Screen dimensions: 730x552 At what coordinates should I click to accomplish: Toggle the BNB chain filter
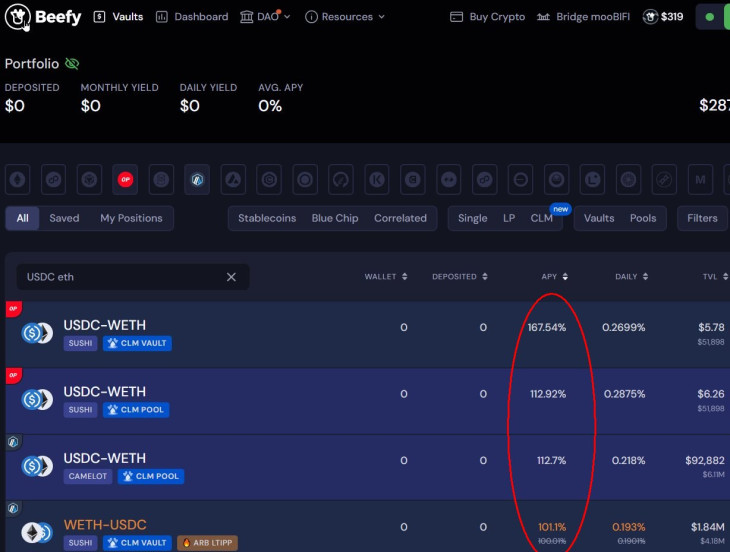point(89,179)
